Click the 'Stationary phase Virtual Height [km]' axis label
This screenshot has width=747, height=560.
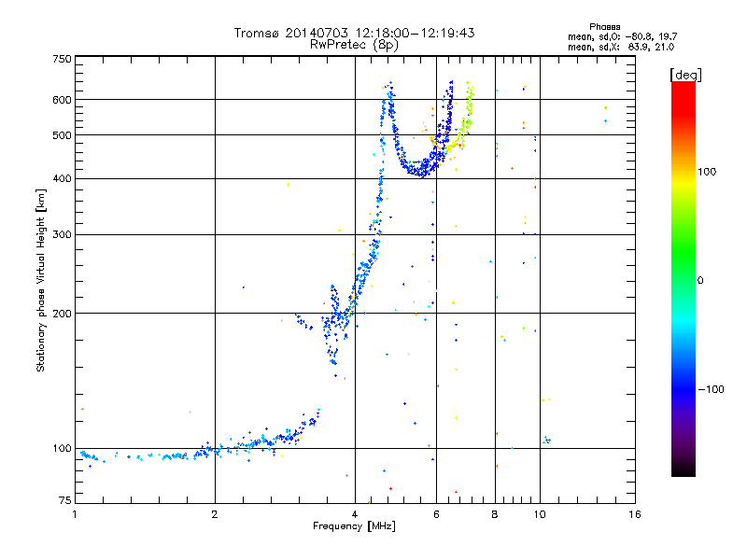pos(40,280)
